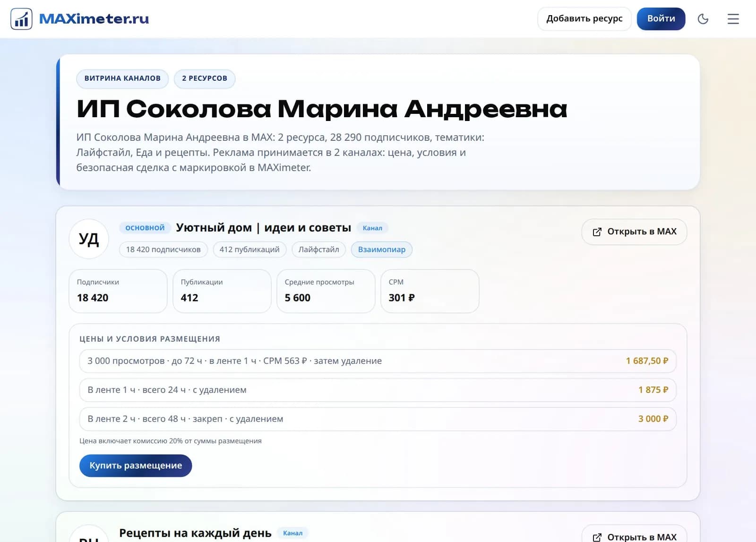Click the 2 РЕСУРСОВ badge
The height and width of the screenshot is (542, 756).
(x=205, y=78)
